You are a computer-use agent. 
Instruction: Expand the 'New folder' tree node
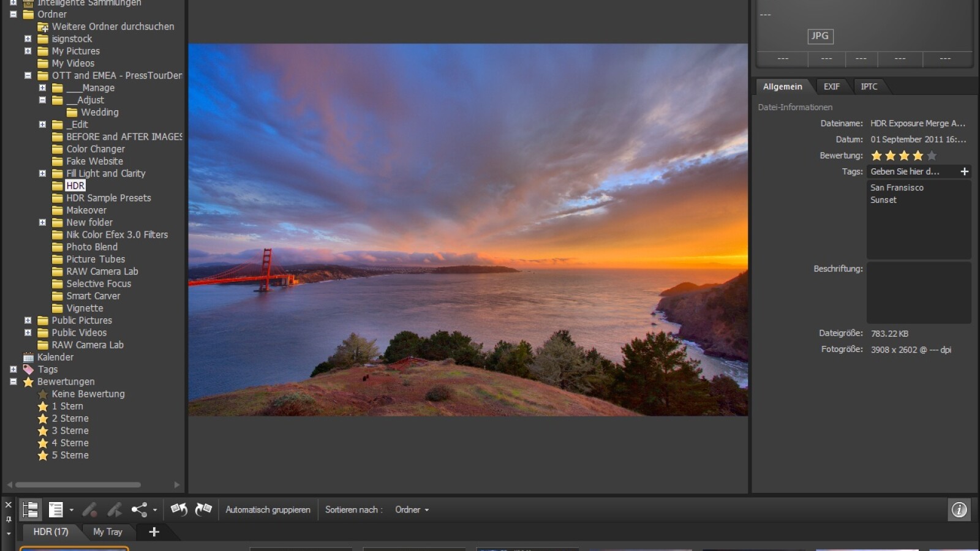coord(42,222)
